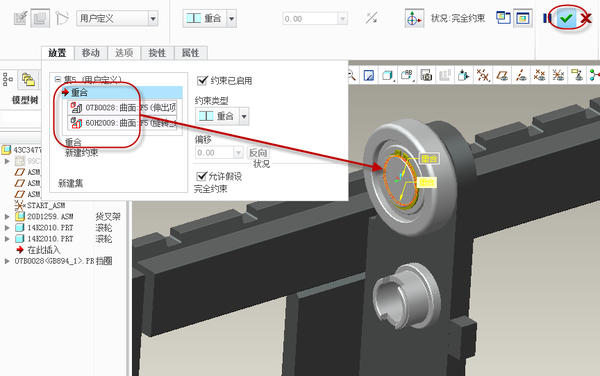
Task: Open the display style cube icon
Action: (x=388, y=75)
